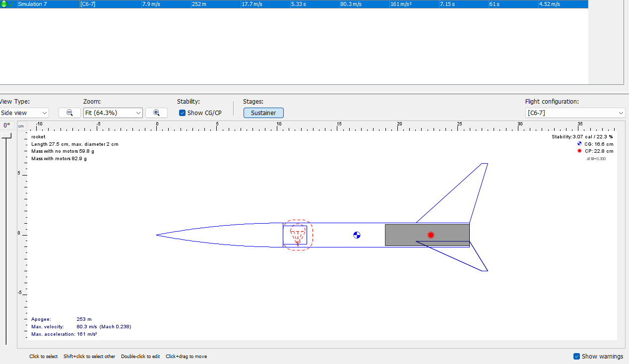This screenshot has height=364, width=629.
Task: Select the gray motor mount section
Action: [427, 235]
